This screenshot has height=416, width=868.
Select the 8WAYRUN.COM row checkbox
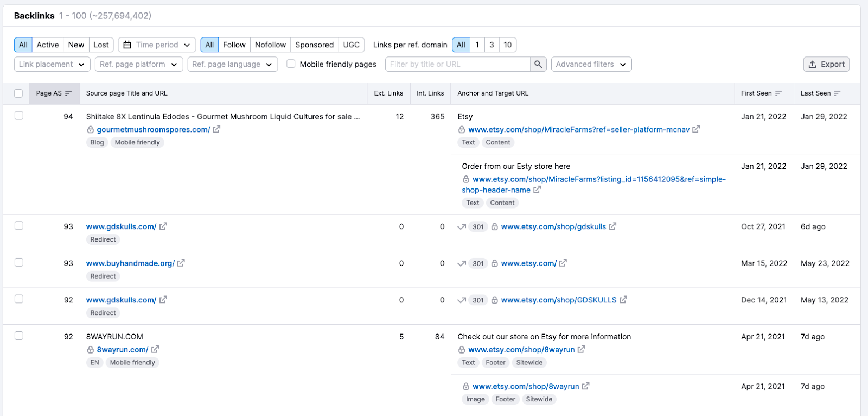19,336
